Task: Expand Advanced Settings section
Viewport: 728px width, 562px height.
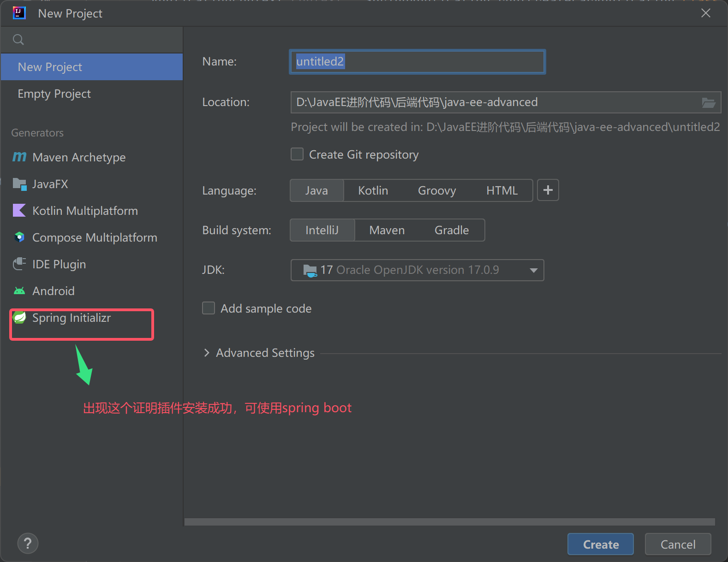Action: coord(207,353)
